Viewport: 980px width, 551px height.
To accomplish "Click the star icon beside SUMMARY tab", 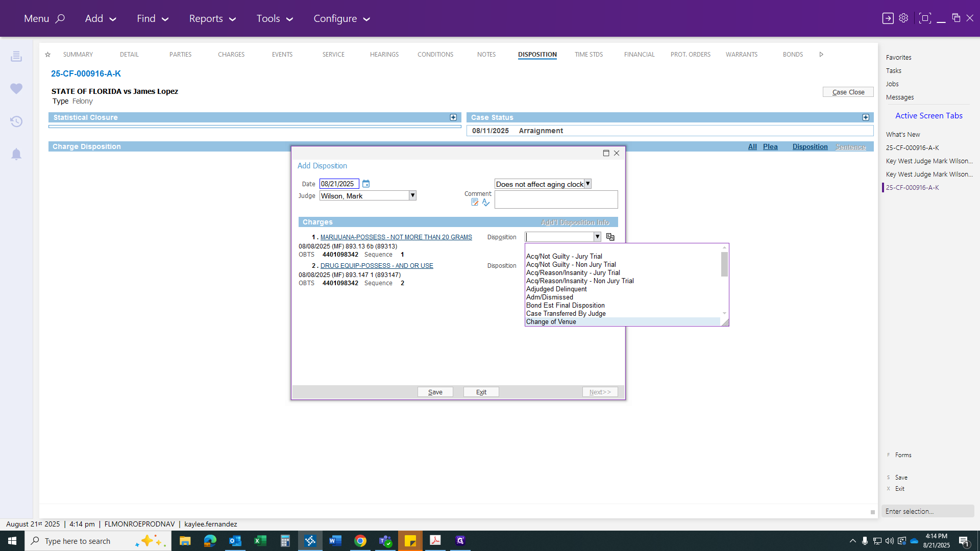I will tap(47, 55).
